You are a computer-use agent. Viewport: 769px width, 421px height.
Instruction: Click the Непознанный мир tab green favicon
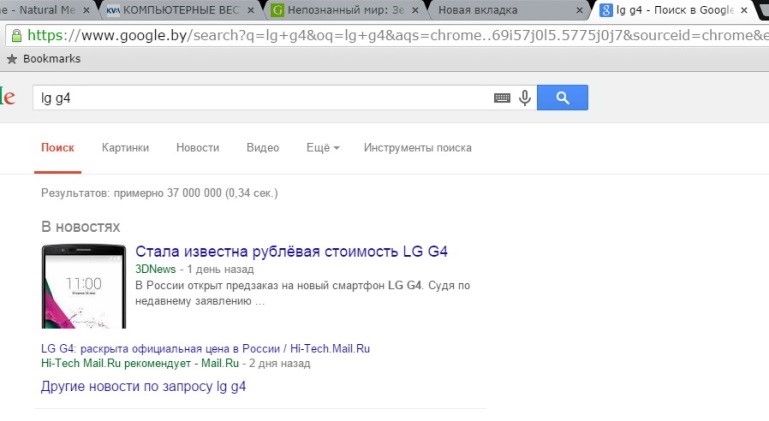[x=278, y=10]
